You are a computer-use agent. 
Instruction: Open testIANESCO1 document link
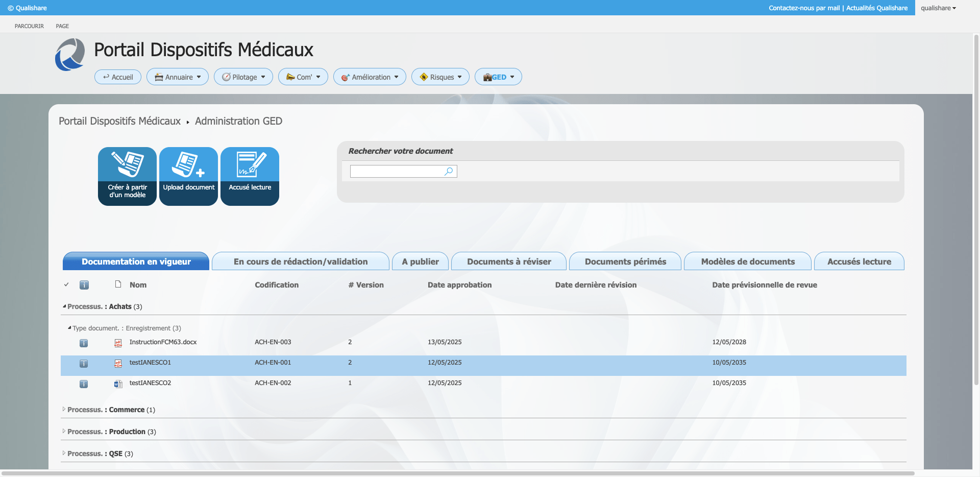click(x=150, y=363)
